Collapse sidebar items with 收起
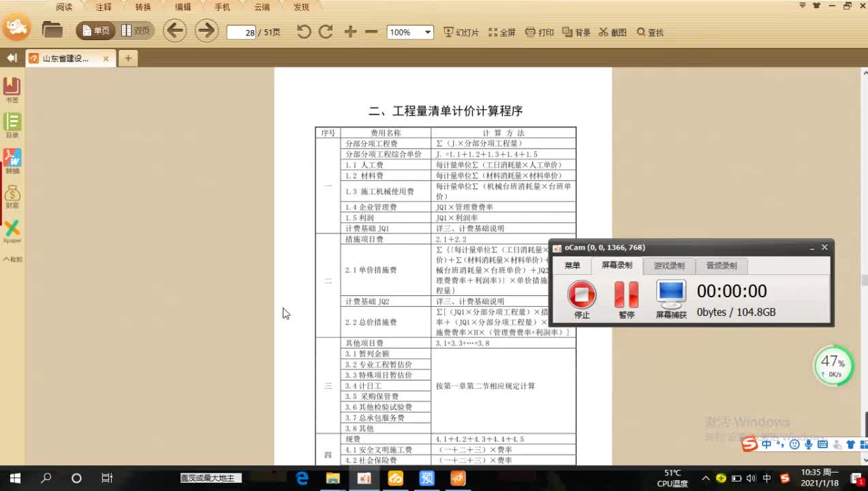The image size is (868, 491). pos(13,259)
